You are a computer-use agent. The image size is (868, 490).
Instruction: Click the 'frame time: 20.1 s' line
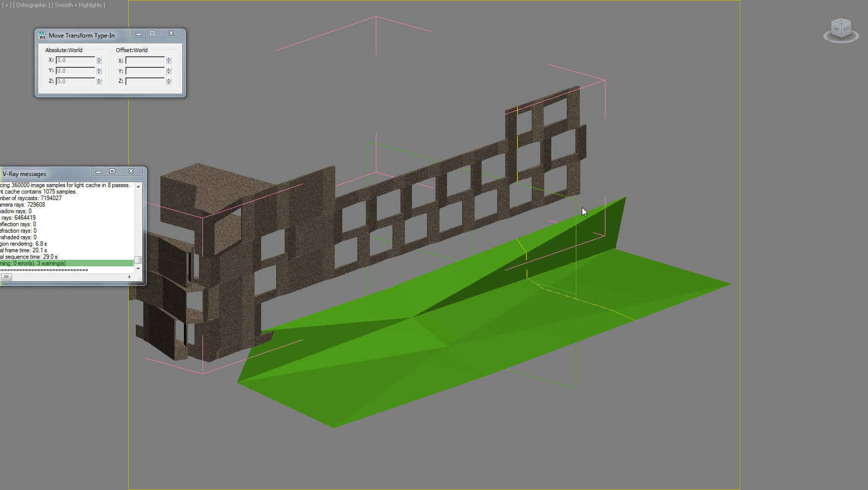(24, 250)
